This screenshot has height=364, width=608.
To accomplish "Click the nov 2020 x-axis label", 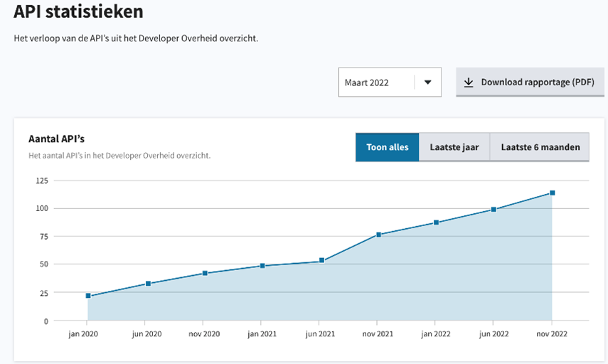I will pos(204,333).
